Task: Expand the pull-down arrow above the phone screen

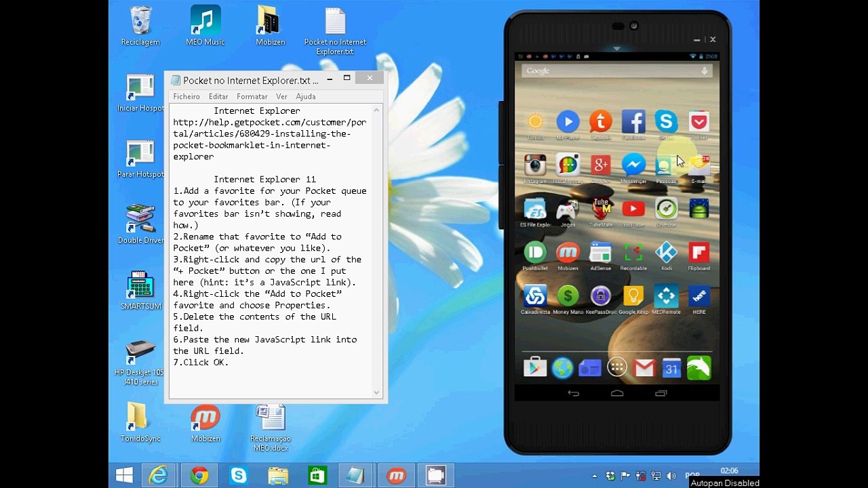Action: point(616,49)
